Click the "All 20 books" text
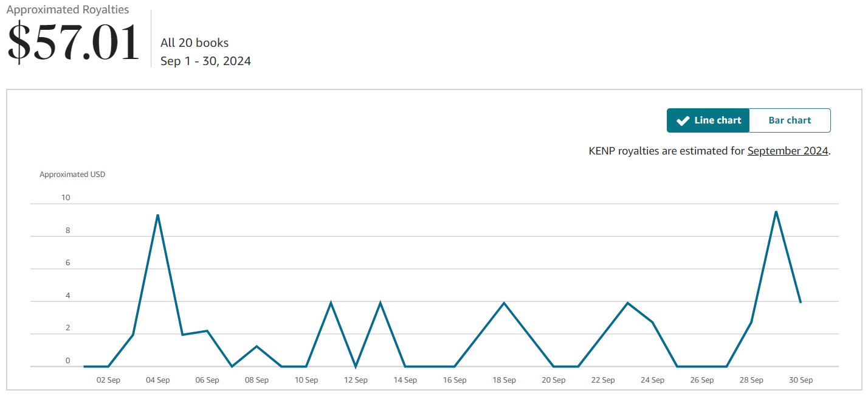The image size is (868, 396). [195, 43]
